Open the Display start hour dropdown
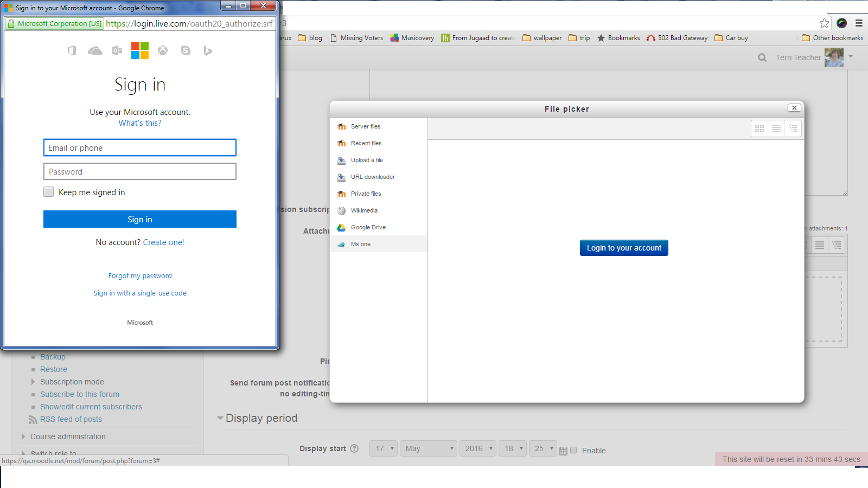868x488 pixels. [513, 448]
